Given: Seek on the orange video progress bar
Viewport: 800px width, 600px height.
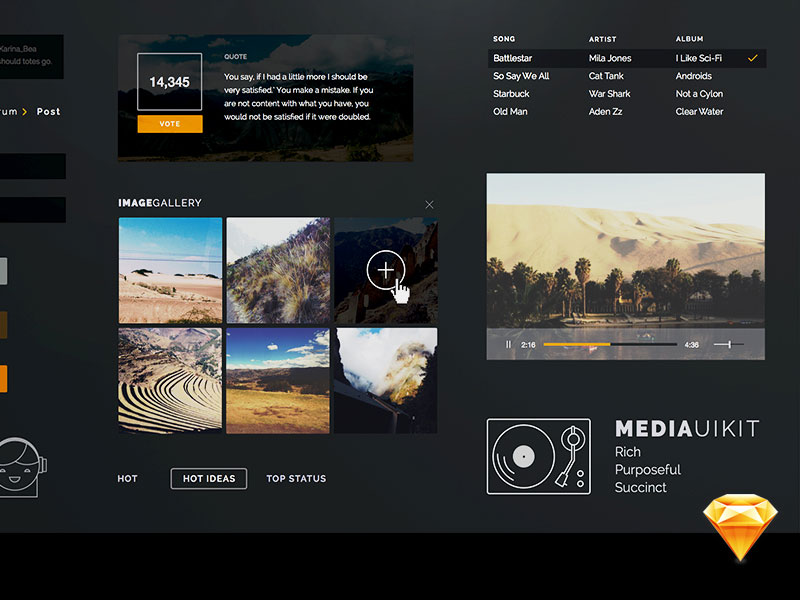Looking at the screenshot, I should pyautogui.click(x=609, y=345).
